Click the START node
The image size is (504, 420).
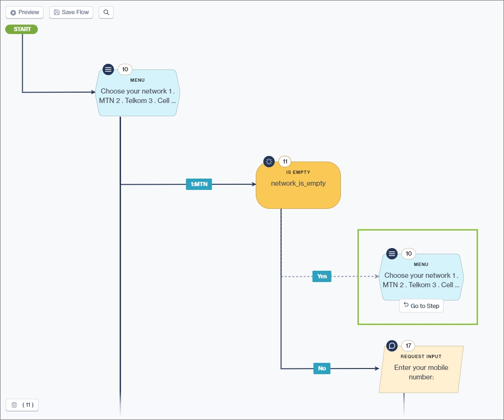[22, 29]
